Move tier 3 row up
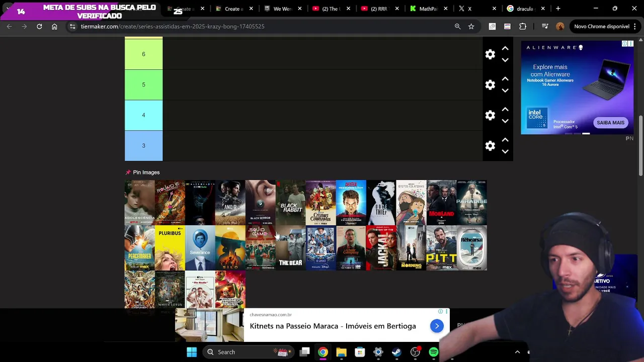This screenshot has width=644, height=362. [505, 140]
